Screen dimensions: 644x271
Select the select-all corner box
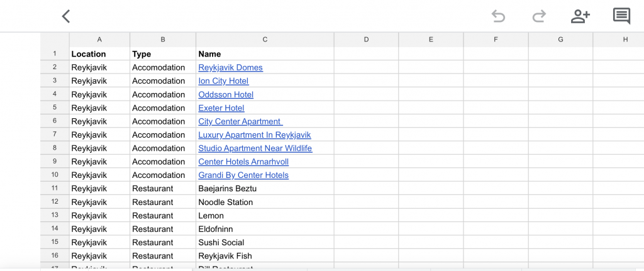click(55, 40)
